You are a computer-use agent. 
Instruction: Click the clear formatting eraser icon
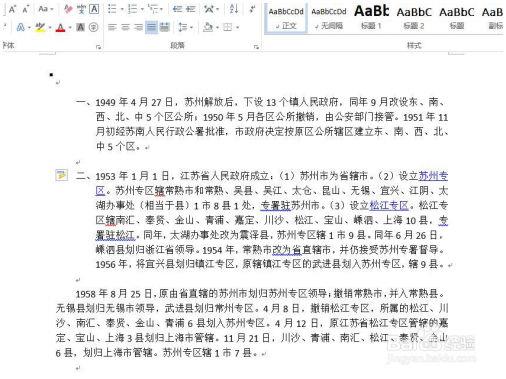coord(68,9)
